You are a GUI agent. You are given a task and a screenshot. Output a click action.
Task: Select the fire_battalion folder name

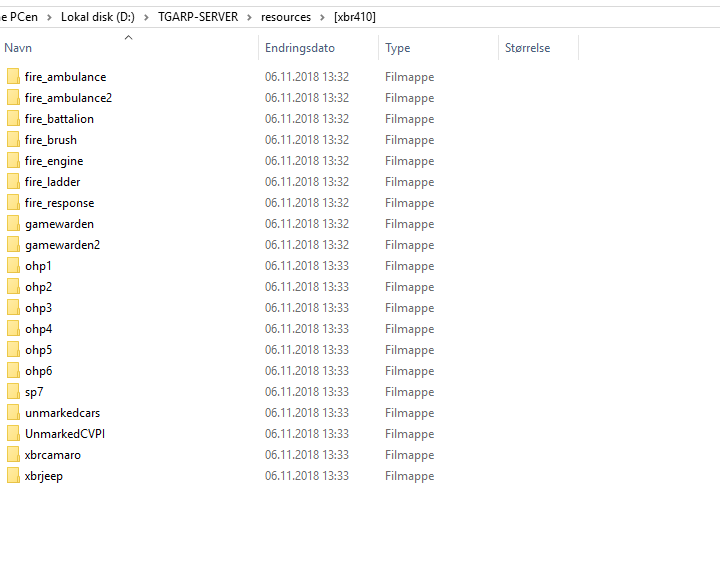pyautogui.click(x=59, y=119)
